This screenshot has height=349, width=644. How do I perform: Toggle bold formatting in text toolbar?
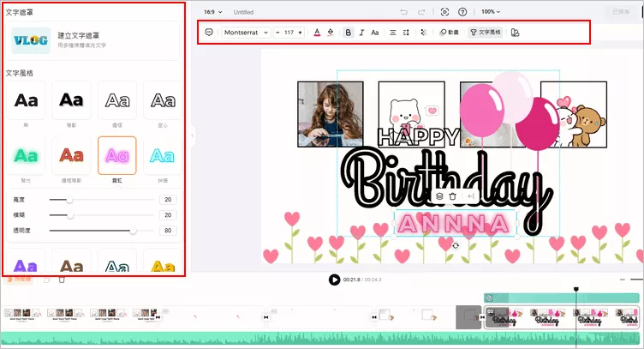pyautogui.click(x=348, y=33)
